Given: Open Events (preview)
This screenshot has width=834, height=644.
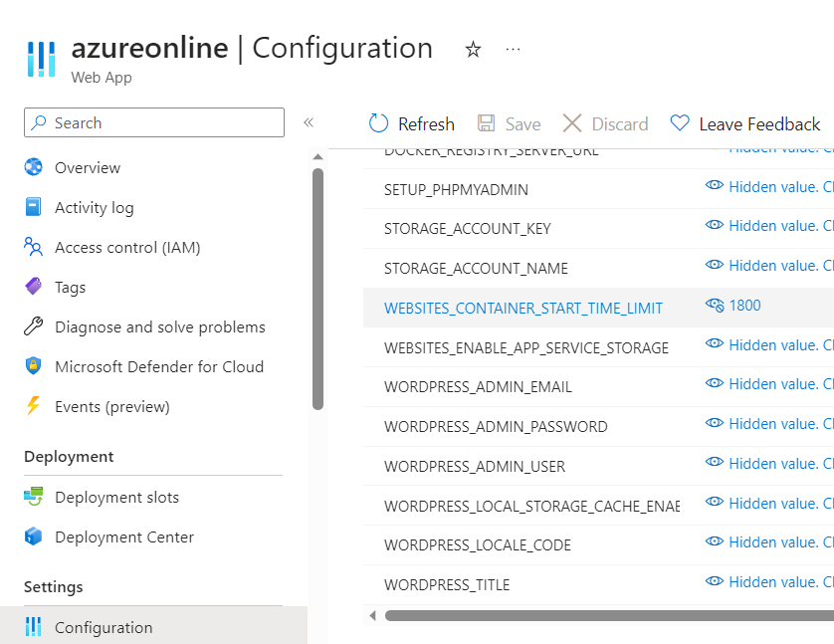Looking at the screenshot, I should point(112,407).
